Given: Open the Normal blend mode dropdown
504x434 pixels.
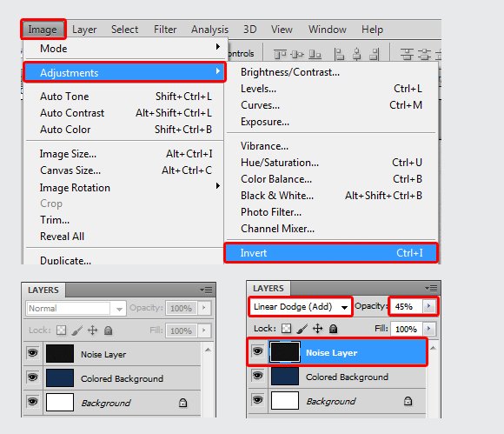Looking at the screenshot, I should pos(76,309).
